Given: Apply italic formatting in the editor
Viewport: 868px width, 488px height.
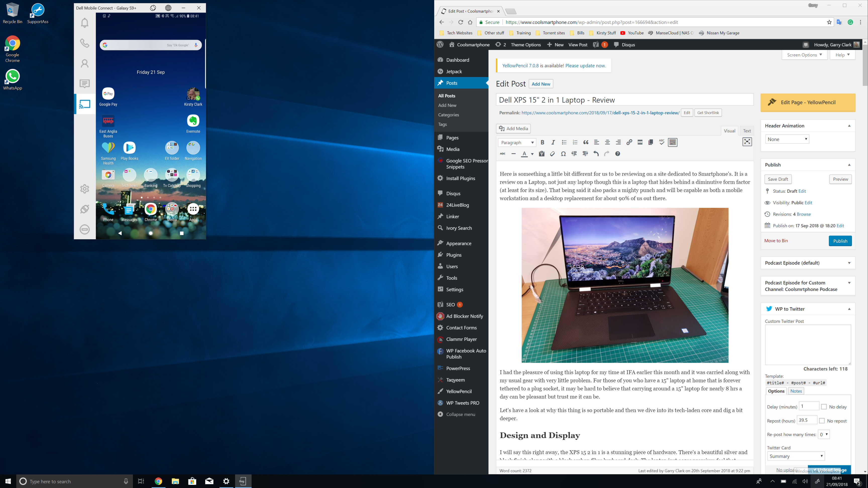Looking at the screenshot, I should 553,143.
